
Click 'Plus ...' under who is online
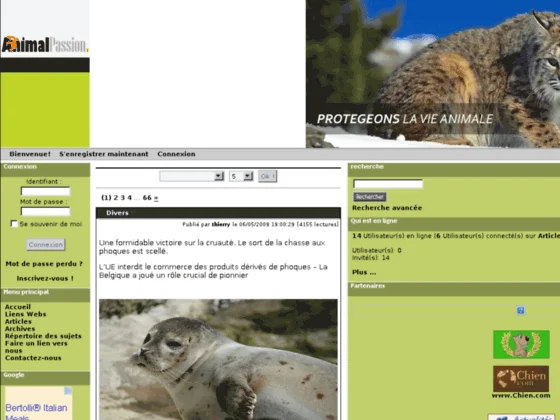click(364, 272)
